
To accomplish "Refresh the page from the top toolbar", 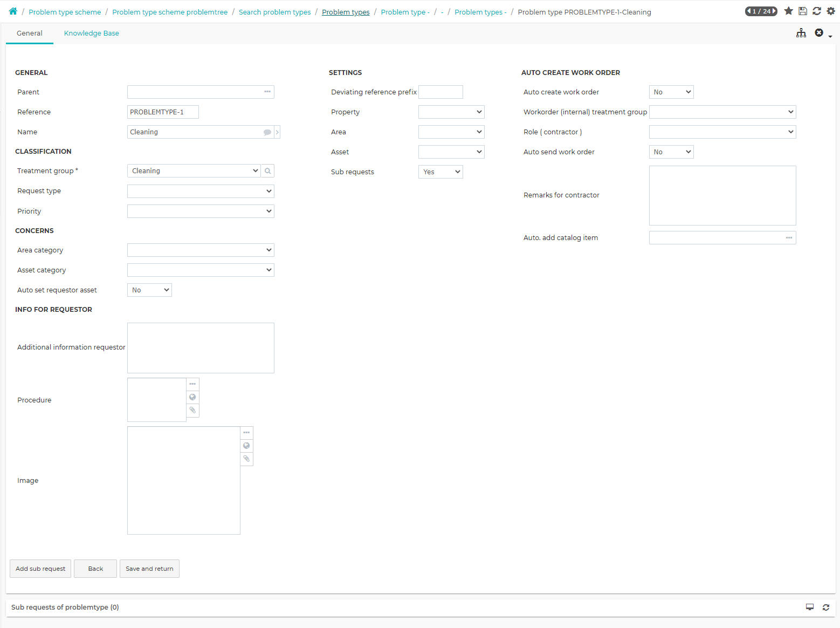I will click(817, 11).
